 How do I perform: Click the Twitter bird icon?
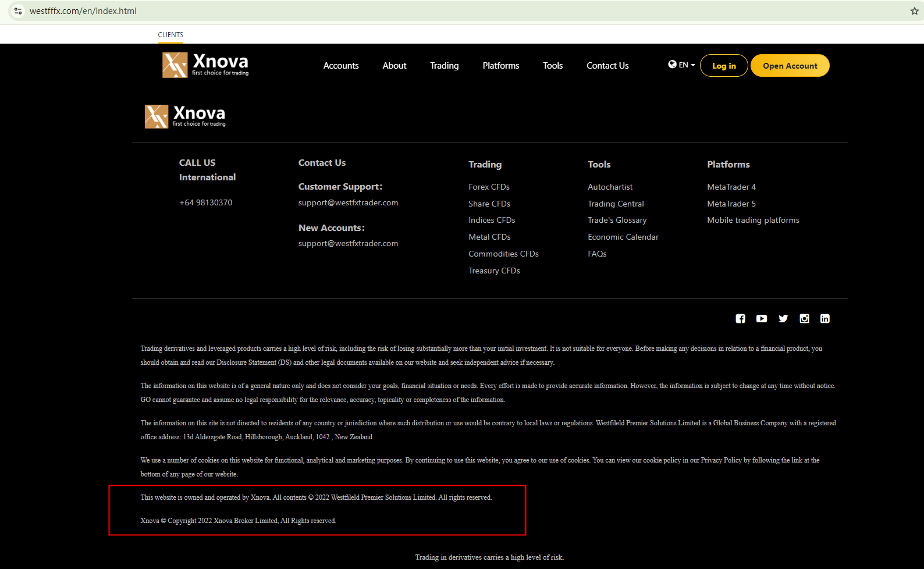(x=783, y=319)
